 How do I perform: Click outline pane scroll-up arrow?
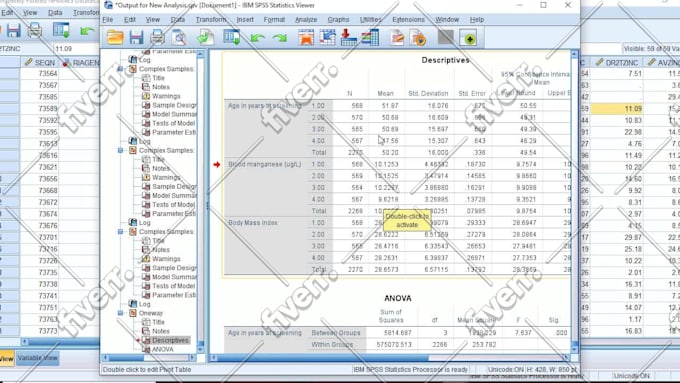200,54
